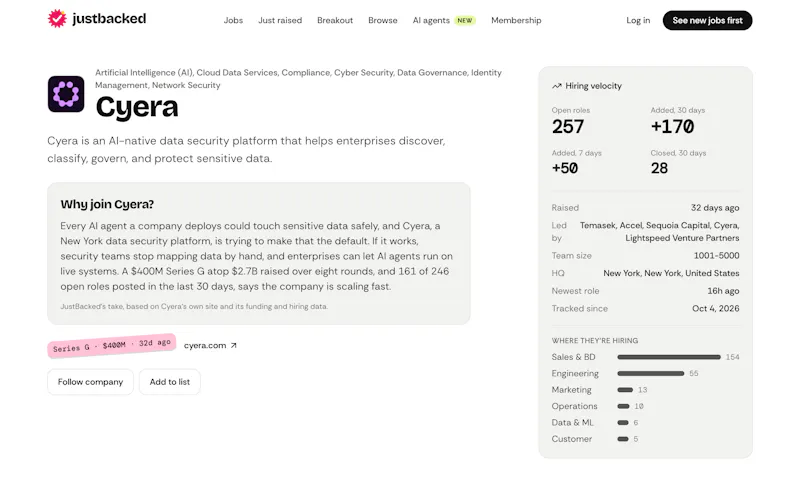
Task: Click the Hiring velocity panel title
Action: (593, 86)
